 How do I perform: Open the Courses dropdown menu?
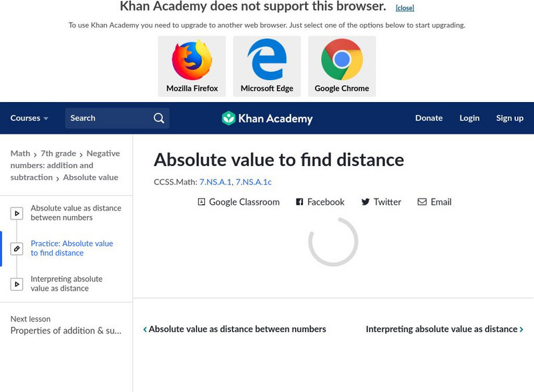pos(29,118)
